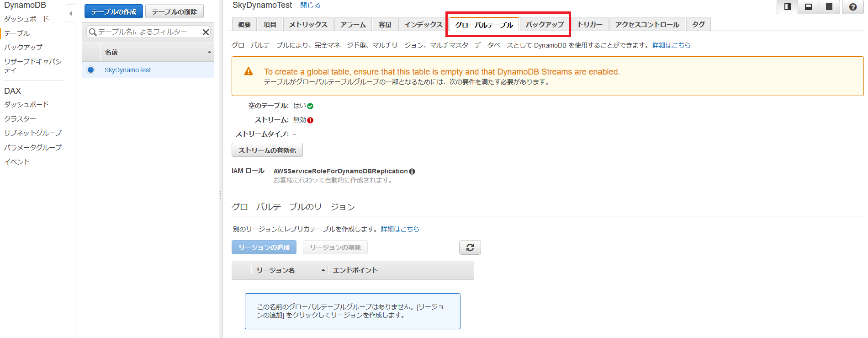Click red alert icon next to 無効
This screenshot has width=868, height=338.
pos(310,120)
